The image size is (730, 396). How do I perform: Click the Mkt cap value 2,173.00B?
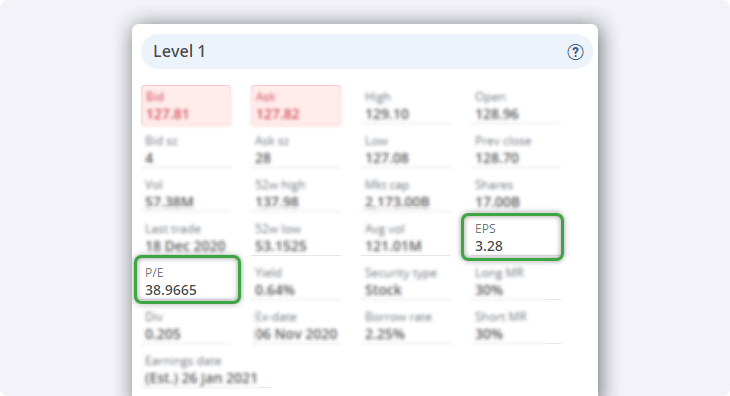[x=397, y=202]
